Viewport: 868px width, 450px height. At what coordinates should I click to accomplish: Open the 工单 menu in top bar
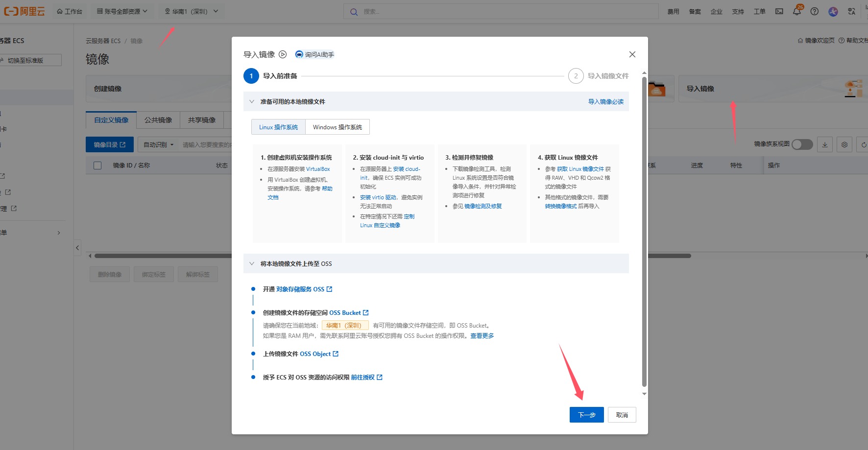tap(760, 11)
